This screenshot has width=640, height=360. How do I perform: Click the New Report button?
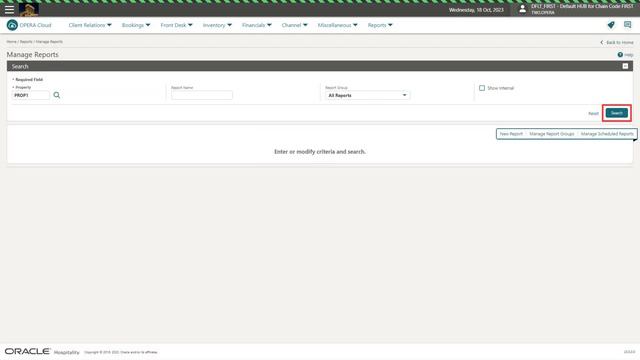click(511, 134)
